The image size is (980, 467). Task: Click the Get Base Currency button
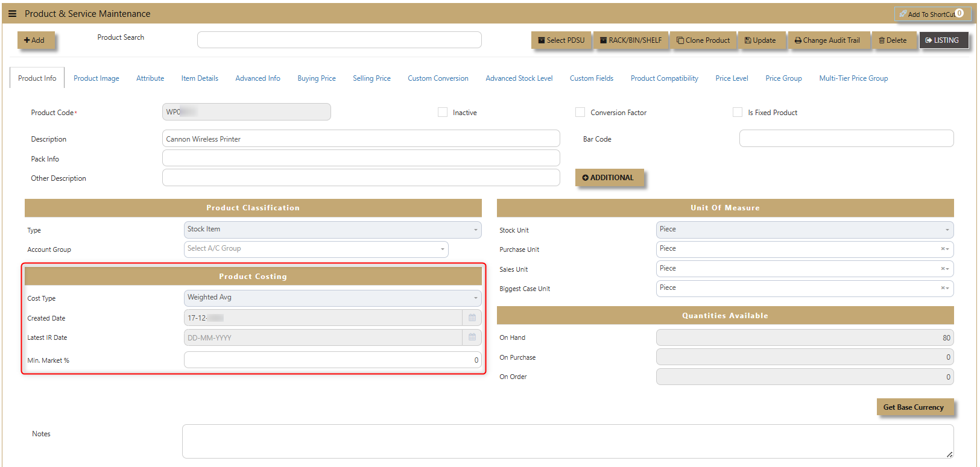(914, 407)
